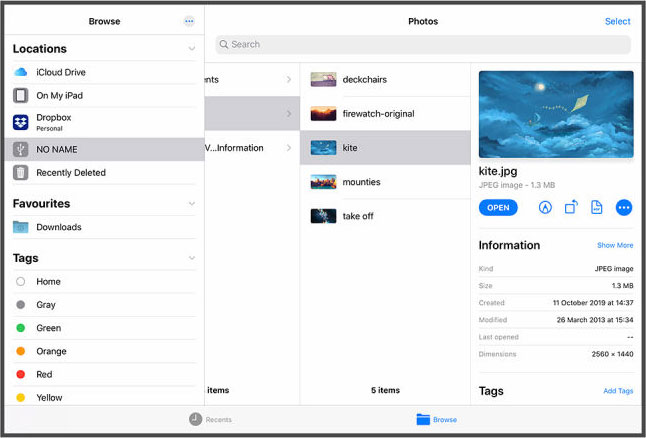The image size is (646, 438).
Task: Click chevron of highlighted folder row
Action: click(289, 114)
